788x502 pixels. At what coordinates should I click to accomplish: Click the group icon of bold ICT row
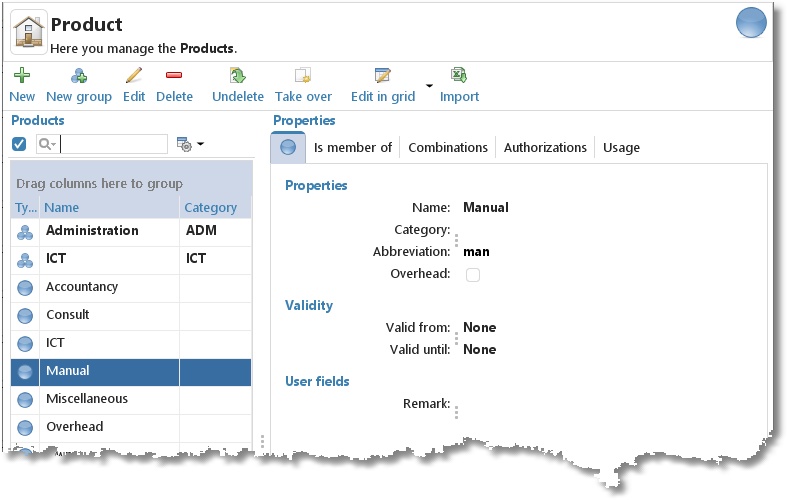coord(25,260)
